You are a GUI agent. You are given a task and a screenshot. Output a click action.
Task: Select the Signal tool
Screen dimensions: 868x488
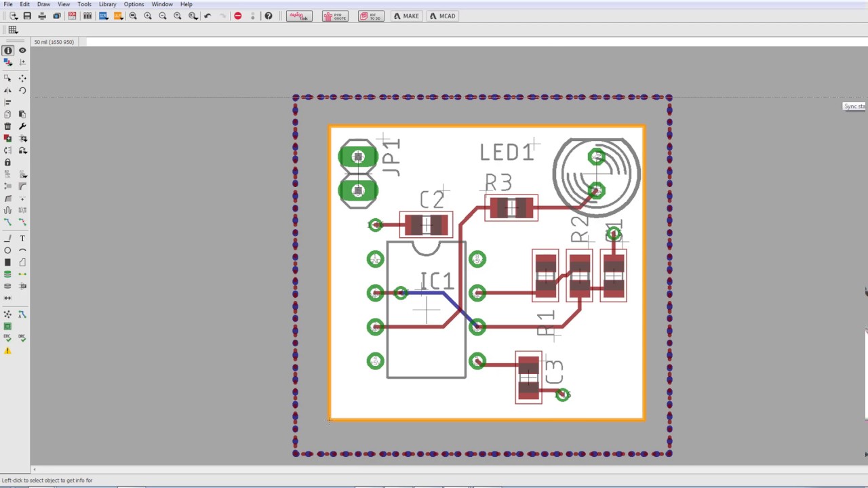[x=22, y=274]
